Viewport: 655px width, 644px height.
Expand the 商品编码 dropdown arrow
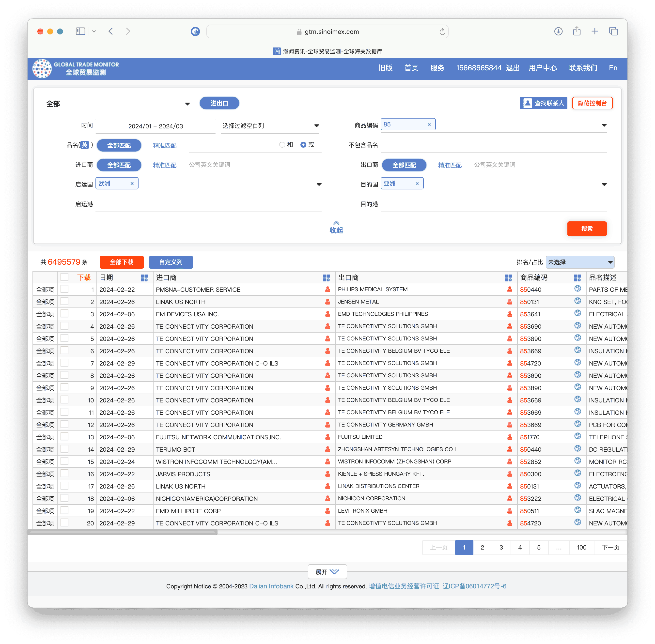pos(604,125)
